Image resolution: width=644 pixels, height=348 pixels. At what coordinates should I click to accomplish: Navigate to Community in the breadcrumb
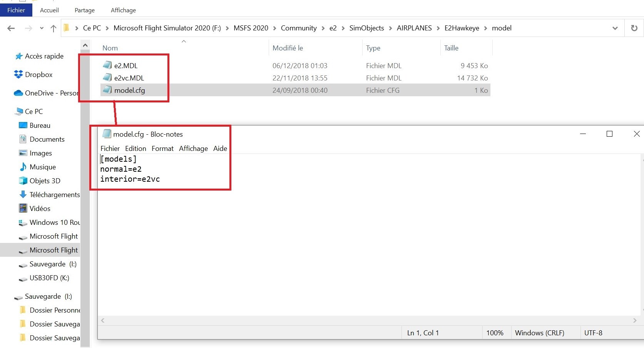tap(299, 28)
